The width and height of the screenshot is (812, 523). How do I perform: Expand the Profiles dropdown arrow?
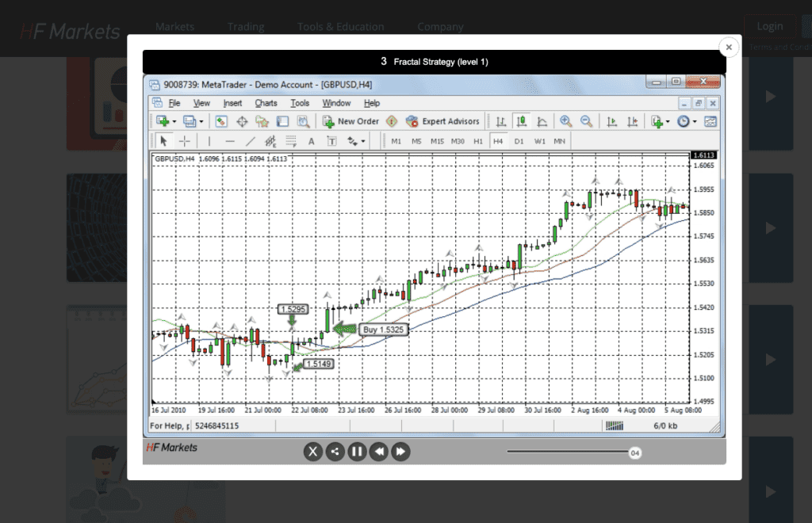201,122
